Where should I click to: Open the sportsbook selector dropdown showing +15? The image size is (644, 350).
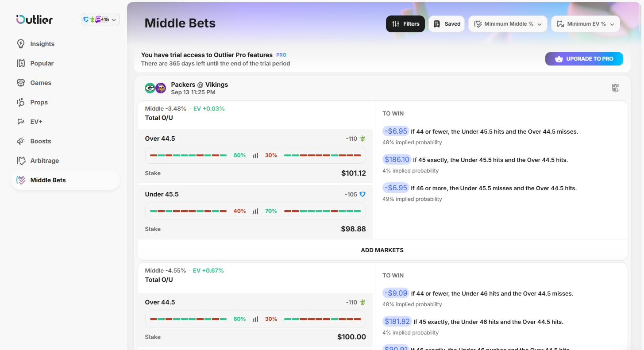click(100, 19)
